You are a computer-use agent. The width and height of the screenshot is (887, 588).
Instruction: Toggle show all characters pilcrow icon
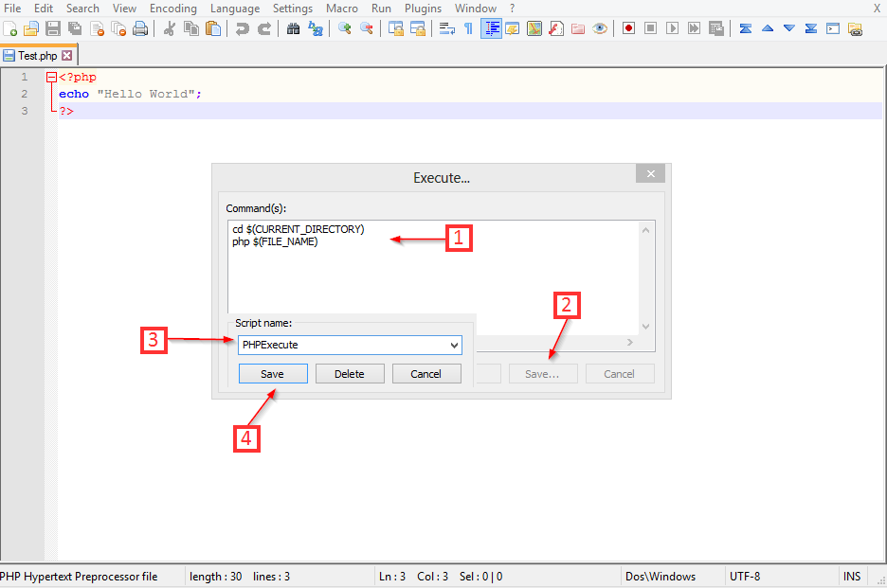tap(468, 28)
